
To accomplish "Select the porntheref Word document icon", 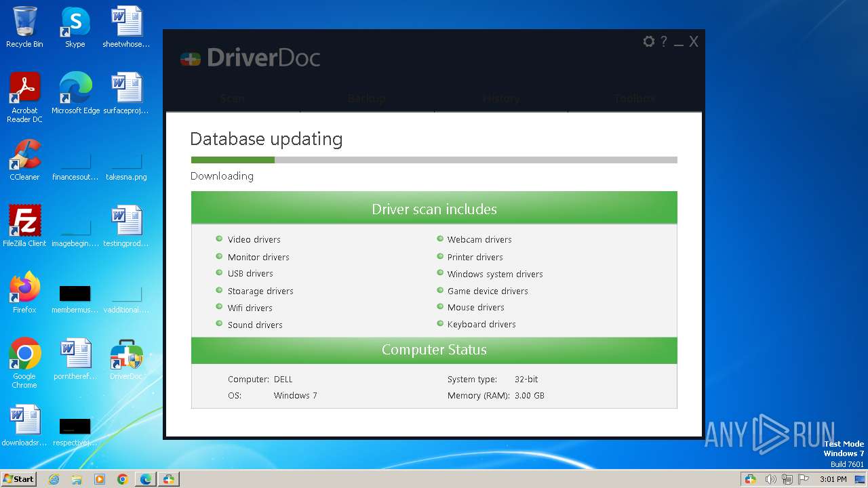I will [75, 359].
